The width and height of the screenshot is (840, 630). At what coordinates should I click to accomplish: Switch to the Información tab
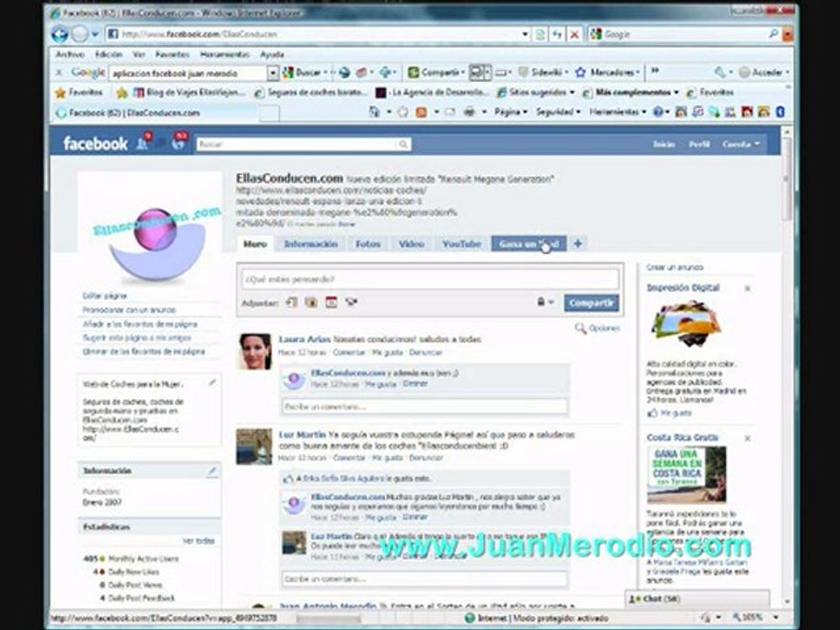[x=311, y=244]
